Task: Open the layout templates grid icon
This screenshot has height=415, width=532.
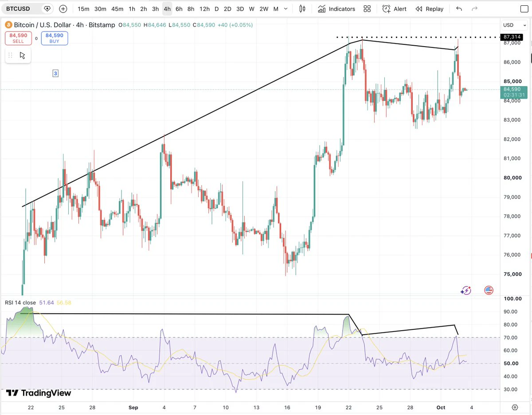Action: [367, 9]
